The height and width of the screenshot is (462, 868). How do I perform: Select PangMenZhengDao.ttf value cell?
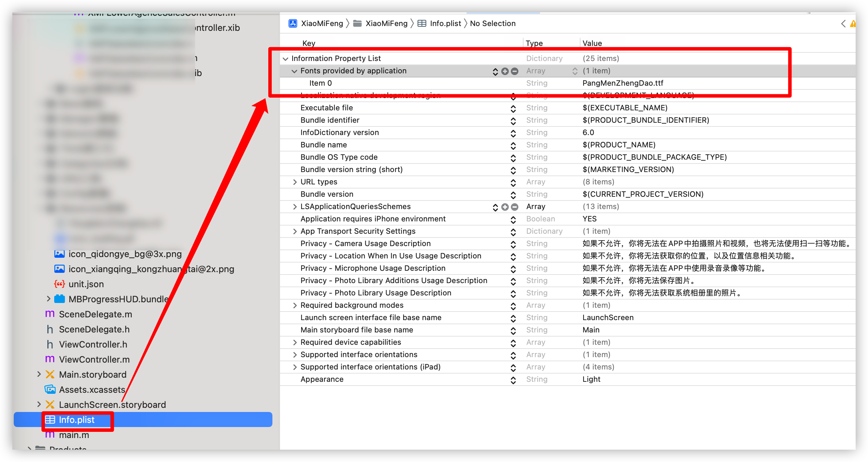pos(623,83)
